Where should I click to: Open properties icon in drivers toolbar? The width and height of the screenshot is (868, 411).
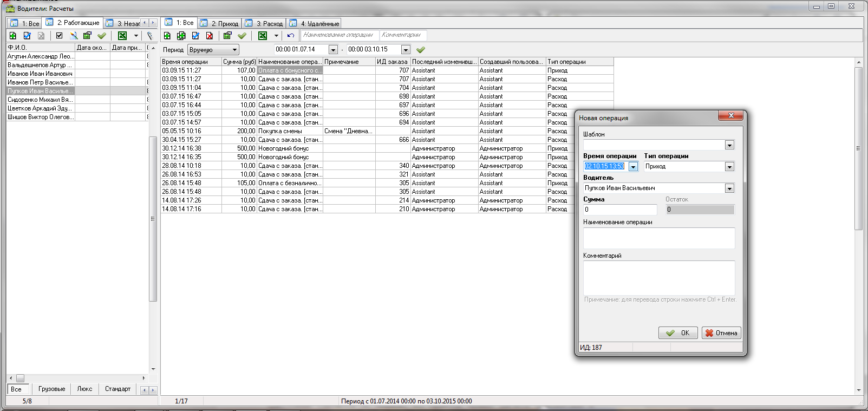point(87,36)
